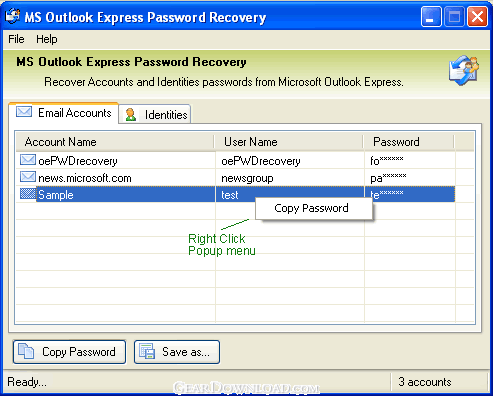Switch to the Email Accounts tab

click(x=64, y=113)
